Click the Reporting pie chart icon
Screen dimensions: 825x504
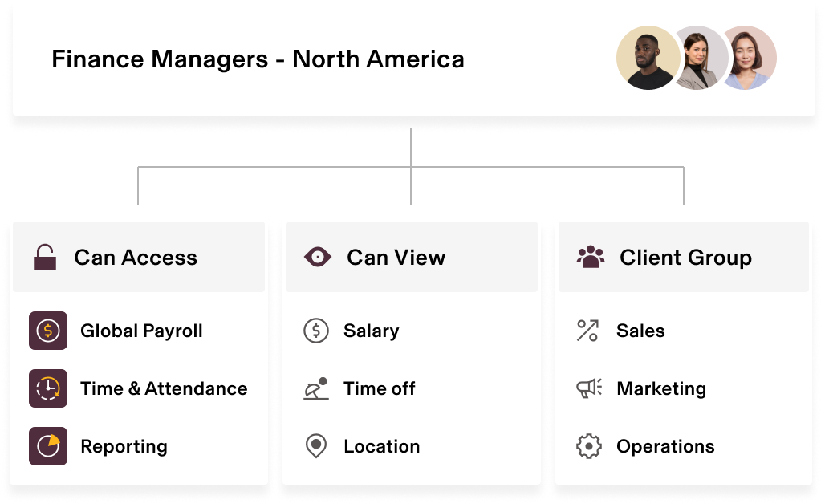point(48,446)
